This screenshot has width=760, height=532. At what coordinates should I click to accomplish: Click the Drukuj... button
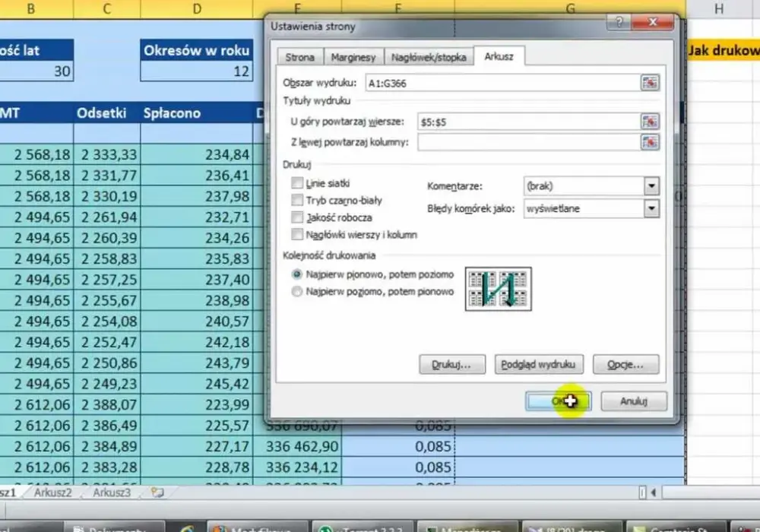coord(451,364)
